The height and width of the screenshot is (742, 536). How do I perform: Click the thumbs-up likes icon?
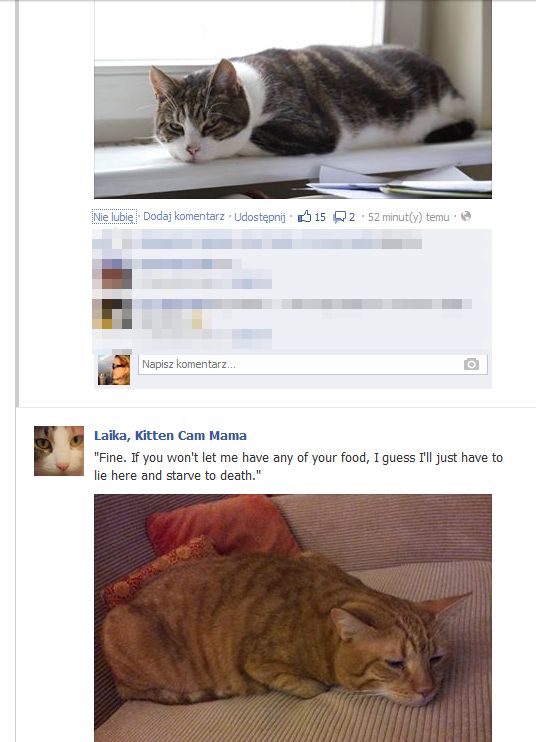pos(305,217)
